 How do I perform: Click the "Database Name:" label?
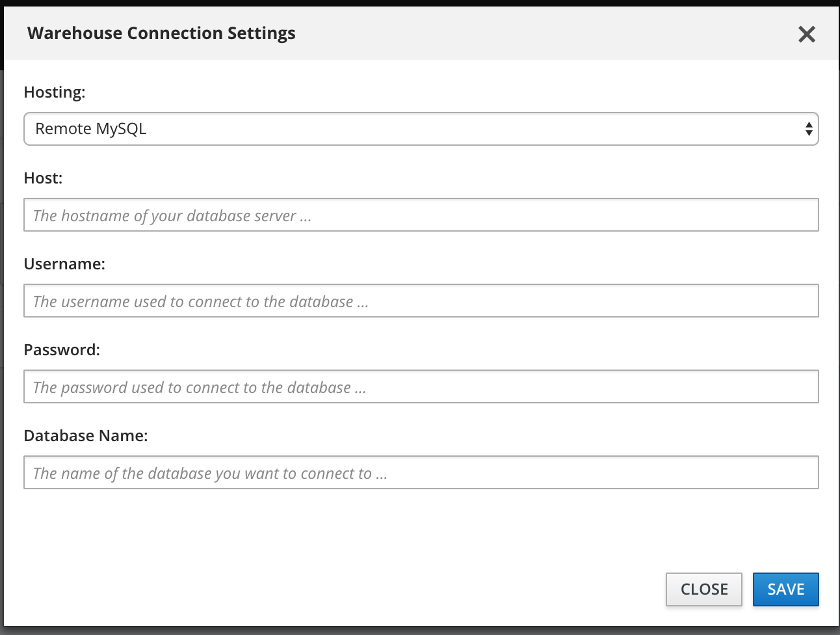[x=86, y=436]
